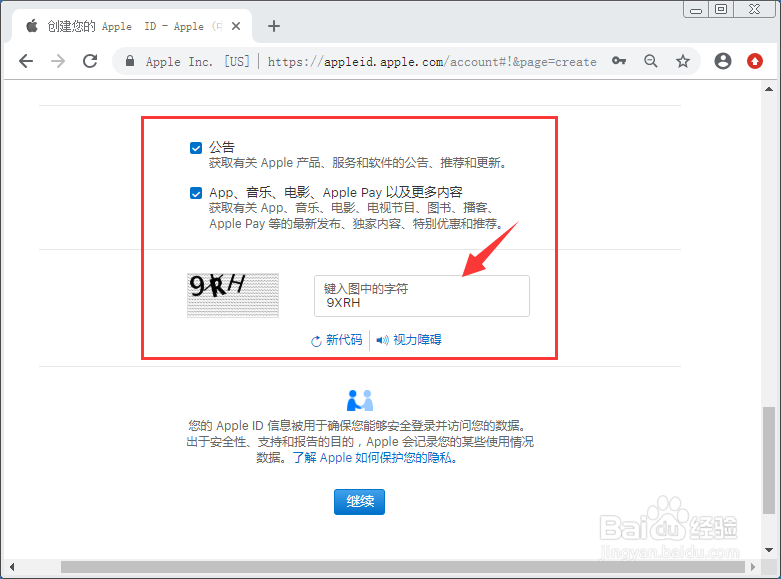
Task: Get a new captcha via 新代码
Action: [337, 340]
